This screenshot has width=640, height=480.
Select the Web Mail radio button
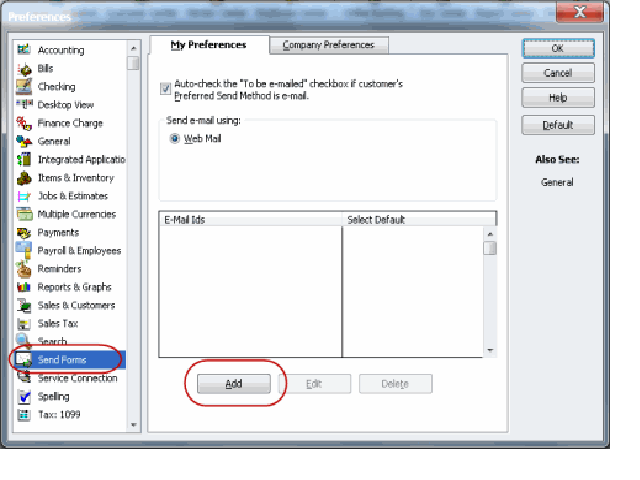174,139
